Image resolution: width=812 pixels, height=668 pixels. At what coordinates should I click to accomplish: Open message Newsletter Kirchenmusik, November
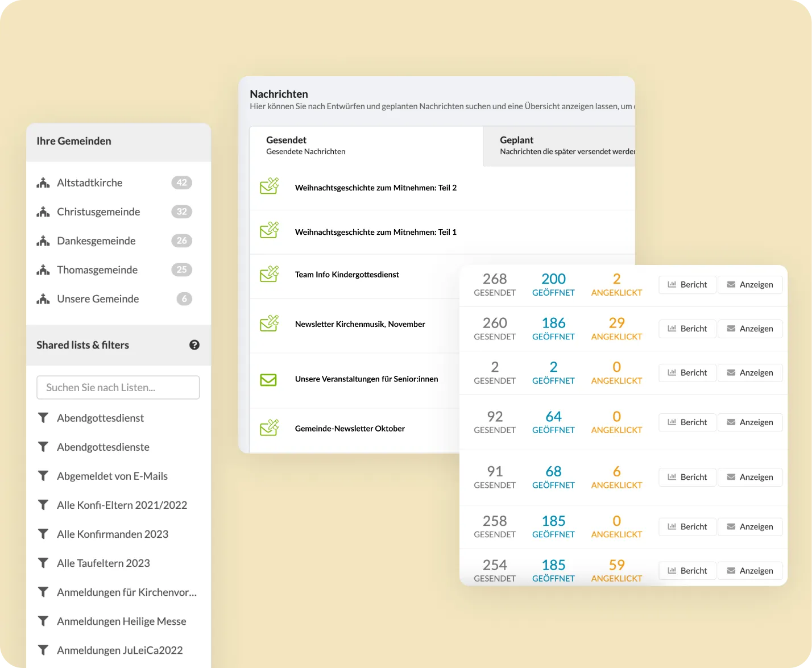[360, 324]
